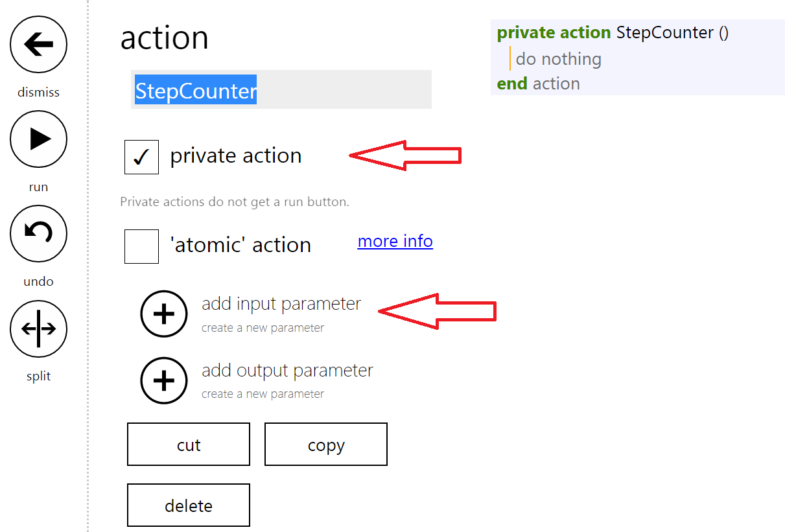Click the StepCounter name input field
This screenshot has width=785, height=532.
coord(281,89)
